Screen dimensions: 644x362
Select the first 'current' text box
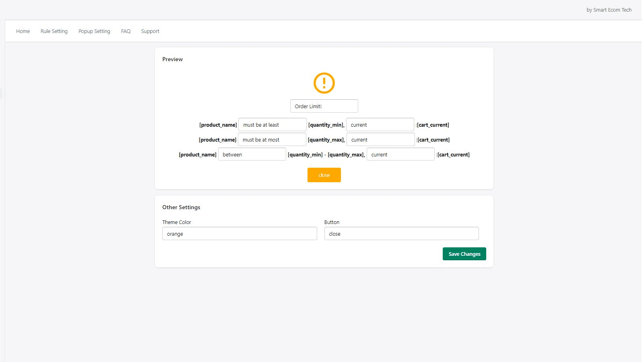(380, 124)
